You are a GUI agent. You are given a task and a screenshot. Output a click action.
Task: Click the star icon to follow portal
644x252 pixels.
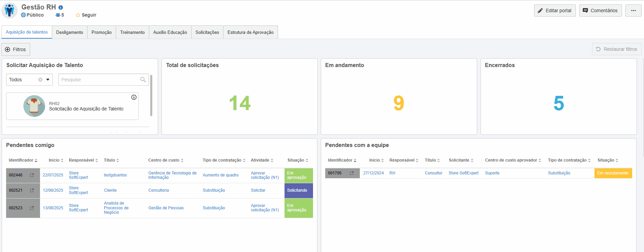click(78, 15)
